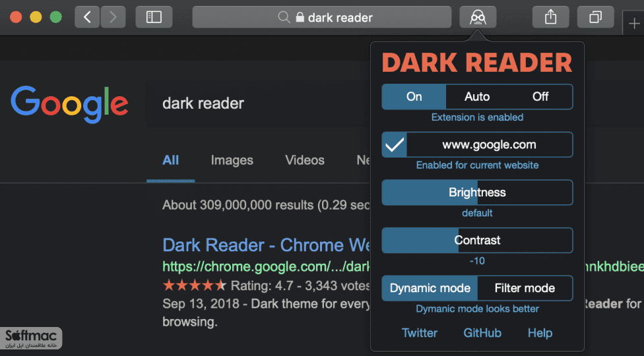Select Dynamic mode
644x356 pixels.
click(x=430, y=288)
